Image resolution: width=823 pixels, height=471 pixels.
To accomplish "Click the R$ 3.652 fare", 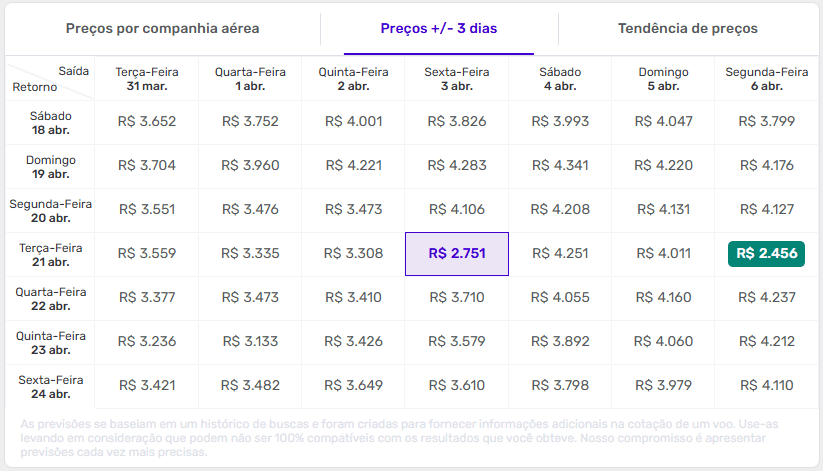I will click(x=147, y=122).
